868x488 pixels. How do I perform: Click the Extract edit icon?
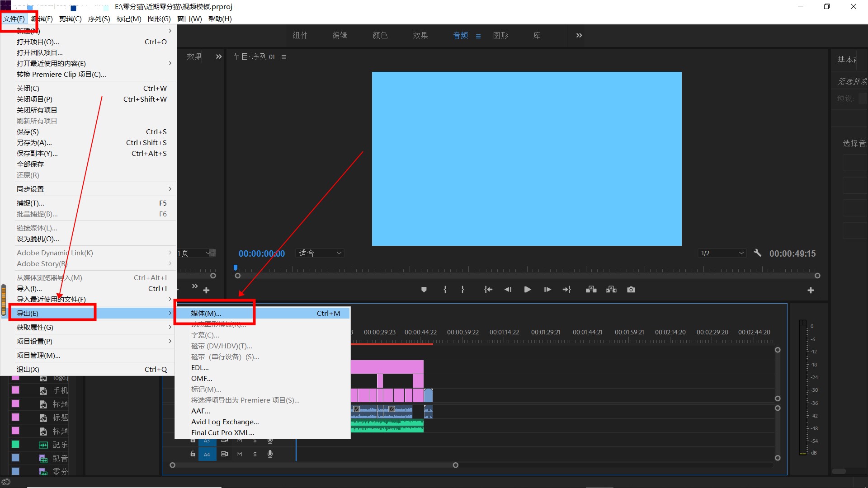click(x=611, y=290)
